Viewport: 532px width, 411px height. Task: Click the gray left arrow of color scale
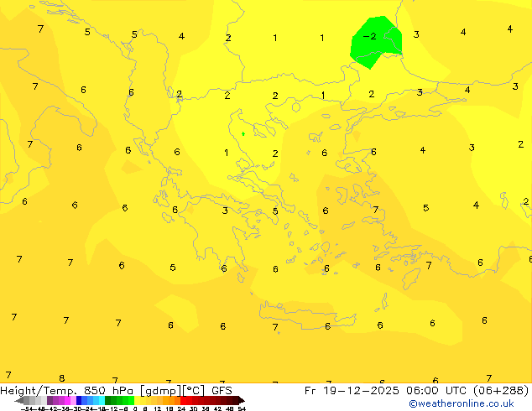(19, 401)
